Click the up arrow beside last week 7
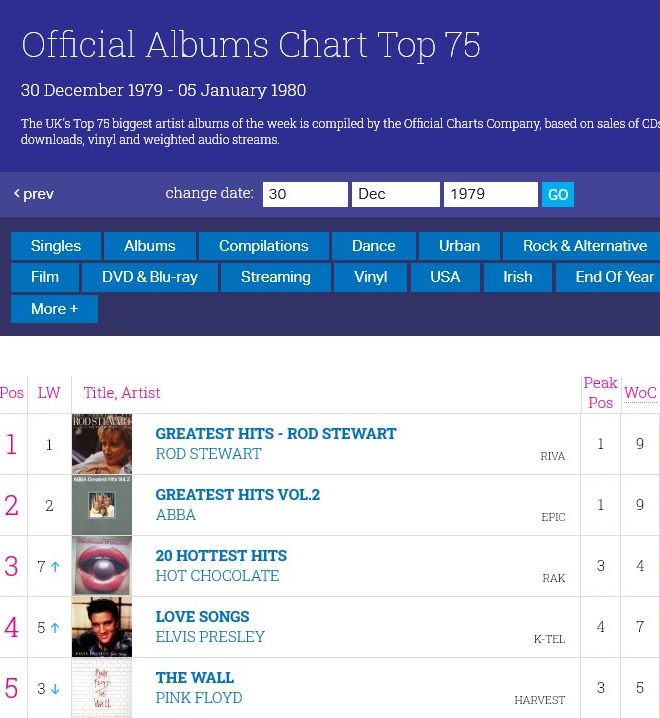This screenshot has width=660, height=718. tap(55, 567)
